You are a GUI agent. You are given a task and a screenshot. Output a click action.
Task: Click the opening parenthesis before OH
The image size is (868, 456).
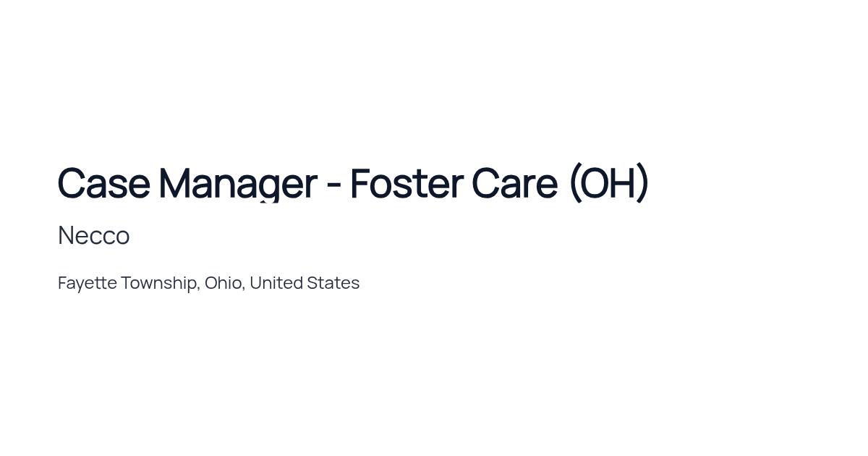point(574,183)
